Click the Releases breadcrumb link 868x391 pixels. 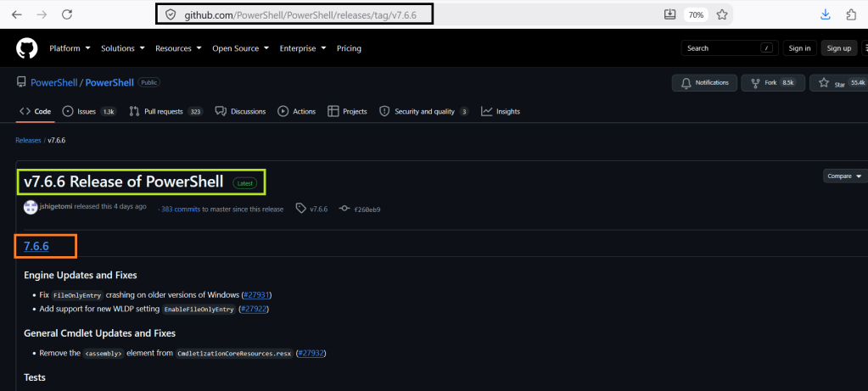[28, 141]
